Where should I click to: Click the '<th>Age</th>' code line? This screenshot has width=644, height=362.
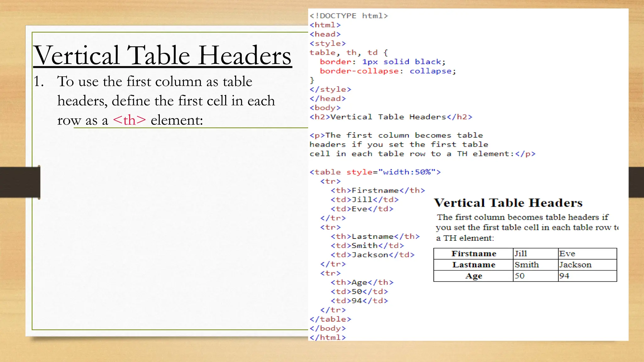pos(362,282)
